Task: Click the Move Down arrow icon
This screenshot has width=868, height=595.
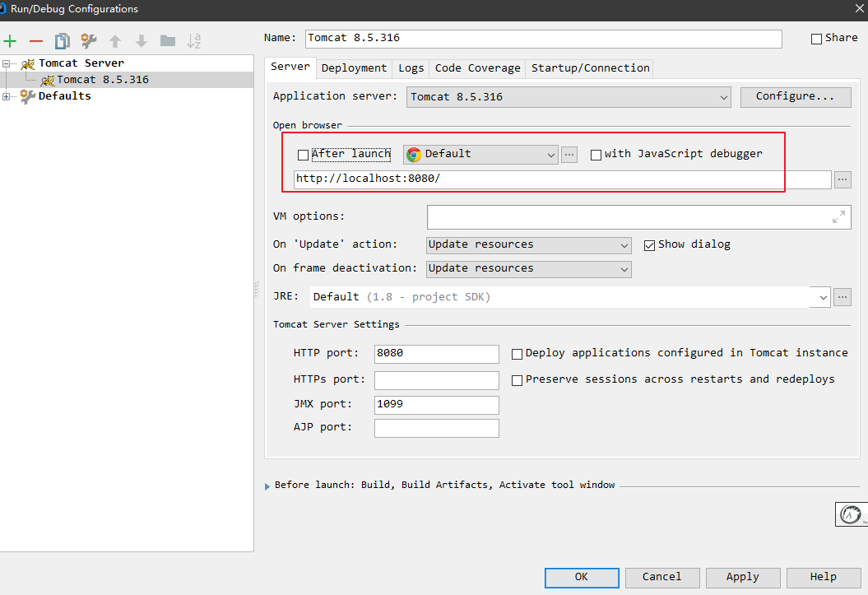Action: point(142,41)
